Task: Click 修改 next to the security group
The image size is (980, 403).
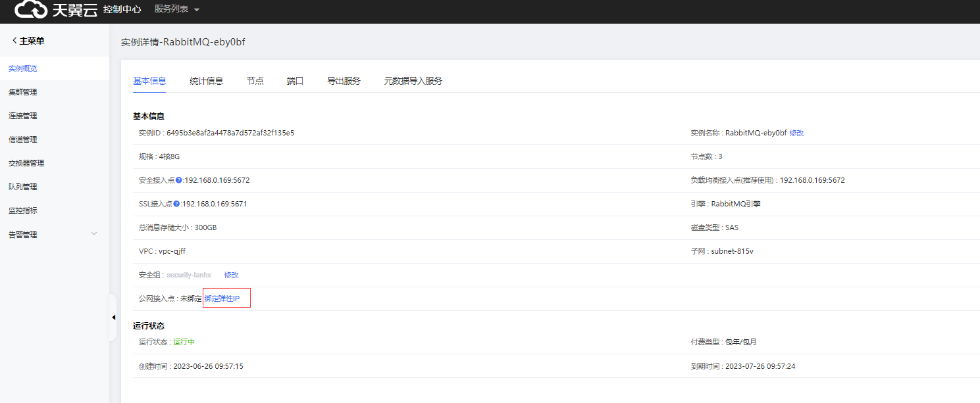Action: point(231,275)
